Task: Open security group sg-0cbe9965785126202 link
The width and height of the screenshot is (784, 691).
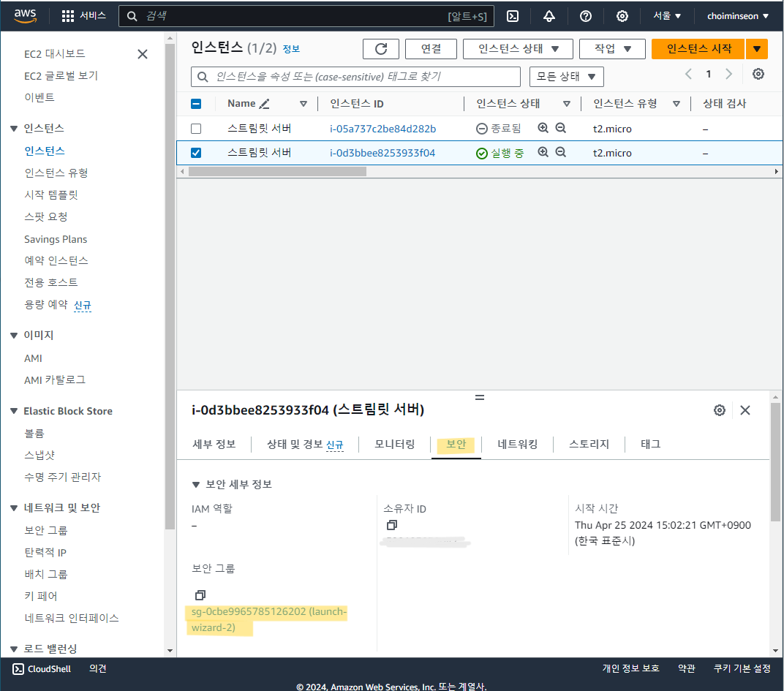Action: 269,619
